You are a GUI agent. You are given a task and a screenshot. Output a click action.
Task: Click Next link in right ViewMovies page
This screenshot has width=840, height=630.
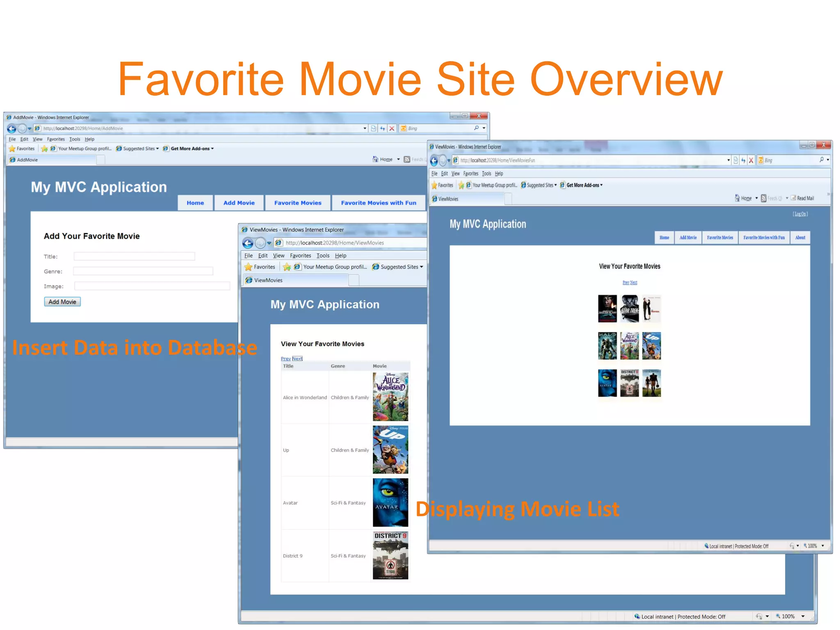[x=634, y=283]
